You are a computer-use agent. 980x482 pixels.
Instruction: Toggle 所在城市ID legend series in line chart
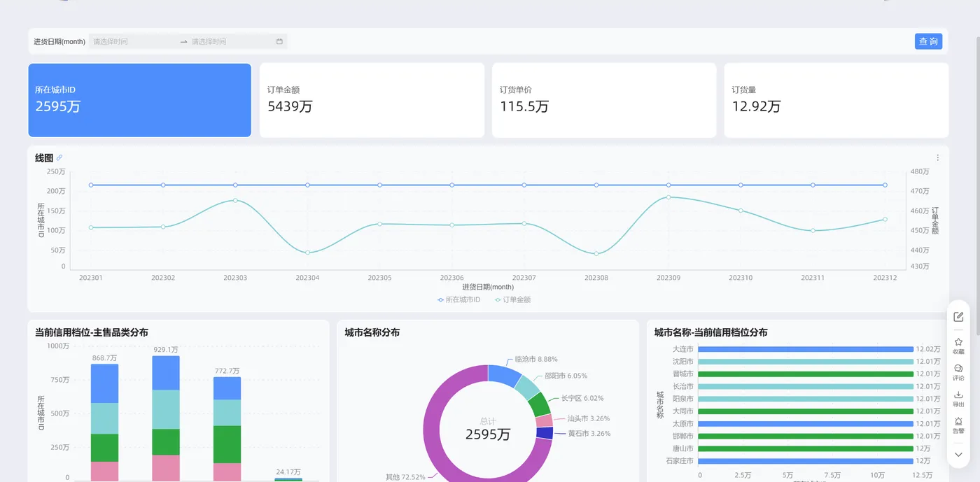click(459, 299)
